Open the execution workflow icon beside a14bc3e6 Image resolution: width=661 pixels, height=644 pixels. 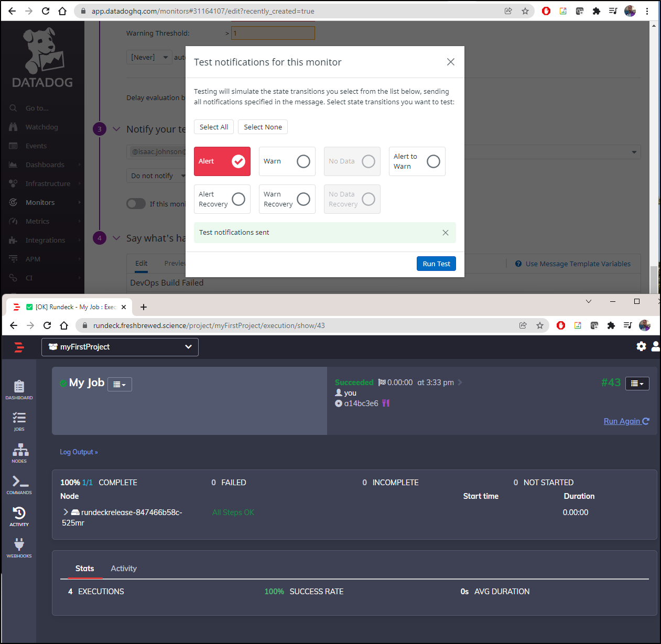coord(386,403)
